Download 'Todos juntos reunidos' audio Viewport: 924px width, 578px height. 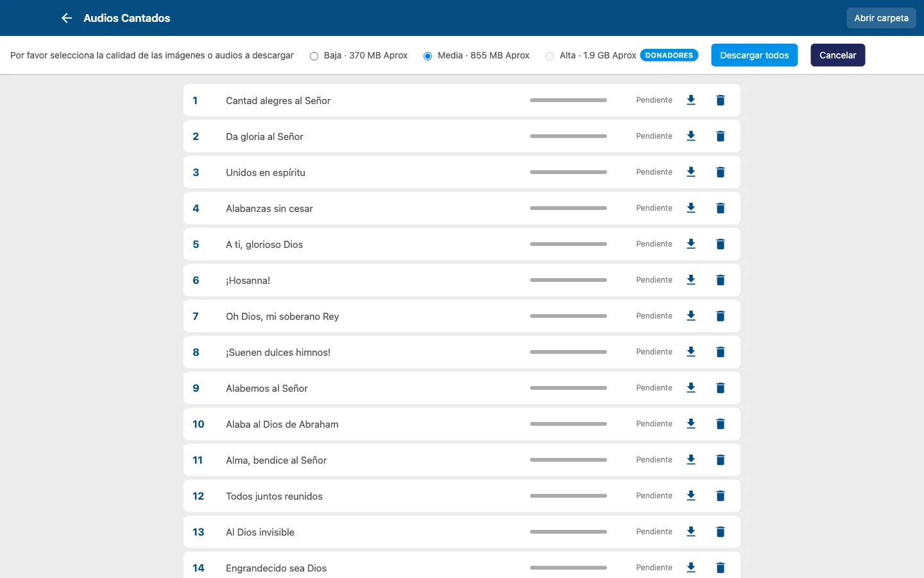[x=691, y=496]
